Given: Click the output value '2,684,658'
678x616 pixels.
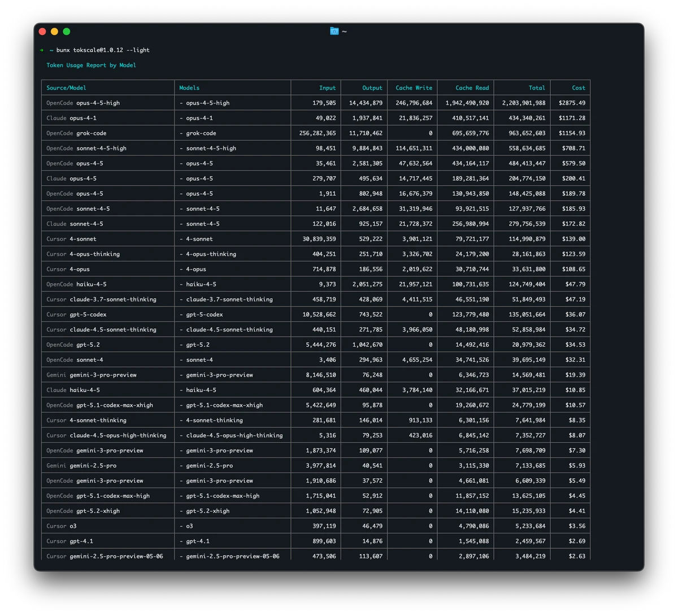Looking at the screenshot, I should coord(367,209).
